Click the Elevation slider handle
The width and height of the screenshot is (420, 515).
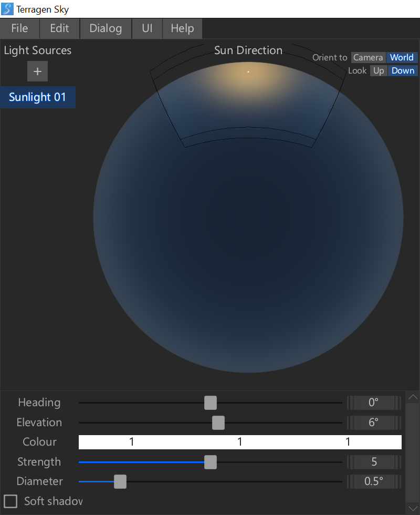[218, 423]
